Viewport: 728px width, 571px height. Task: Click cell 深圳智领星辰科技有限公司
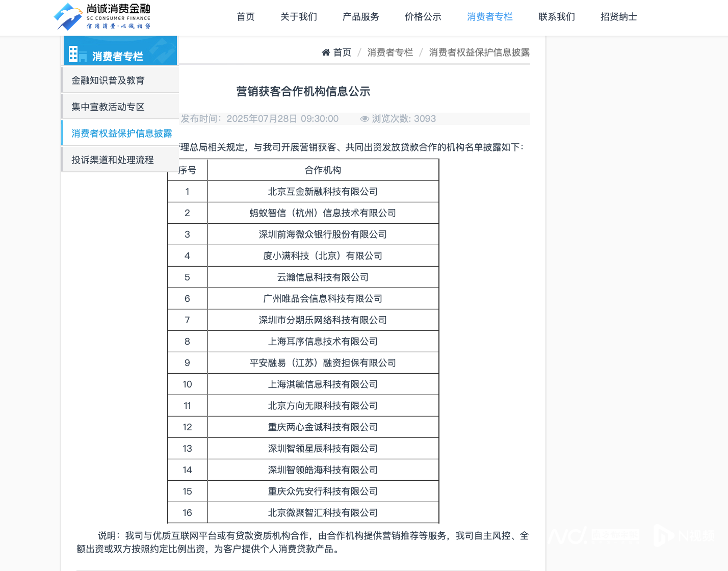click(x=323, y=448)
